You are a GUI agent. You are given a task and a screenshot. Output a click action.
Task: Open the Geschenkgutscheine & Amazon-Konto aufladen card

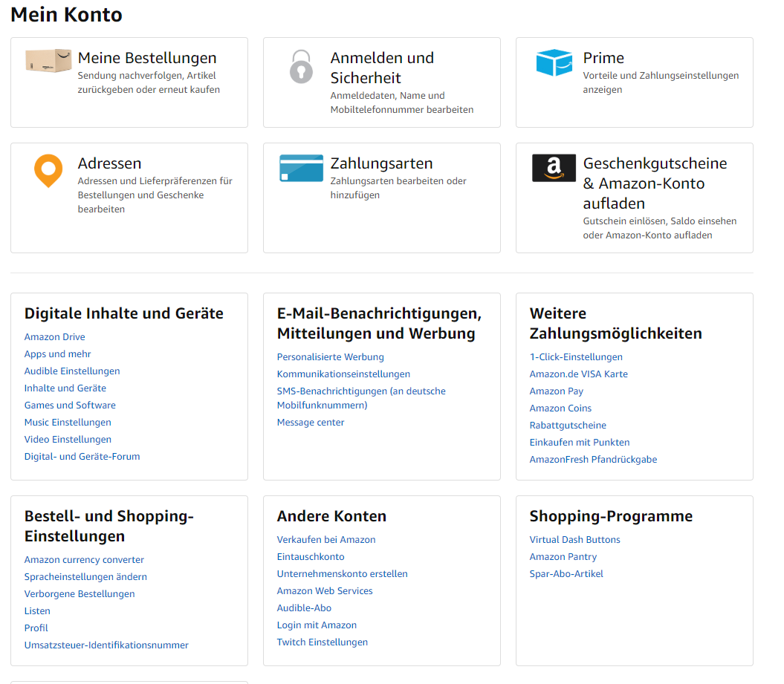pyautogui.click(x=655, y=183)
